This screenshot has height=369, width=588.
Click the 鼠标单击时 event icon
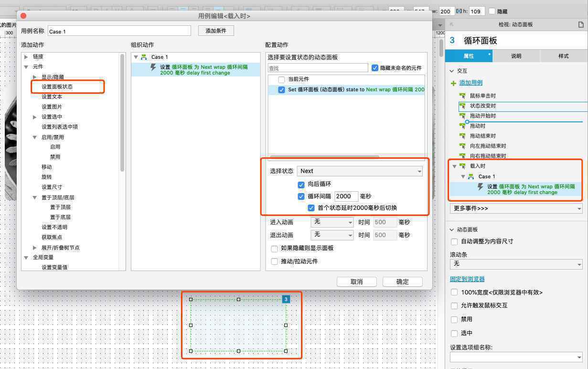[462, 96]
